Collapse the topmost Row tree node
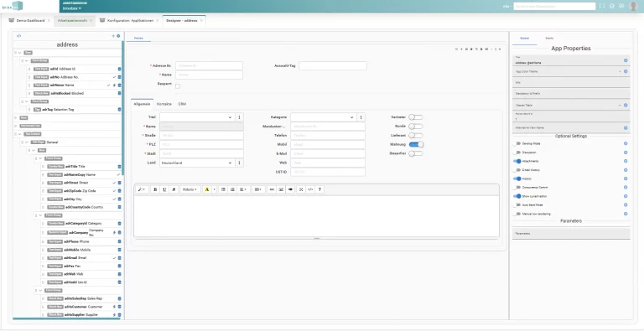 pyautogui.click(x=20, y=53)
